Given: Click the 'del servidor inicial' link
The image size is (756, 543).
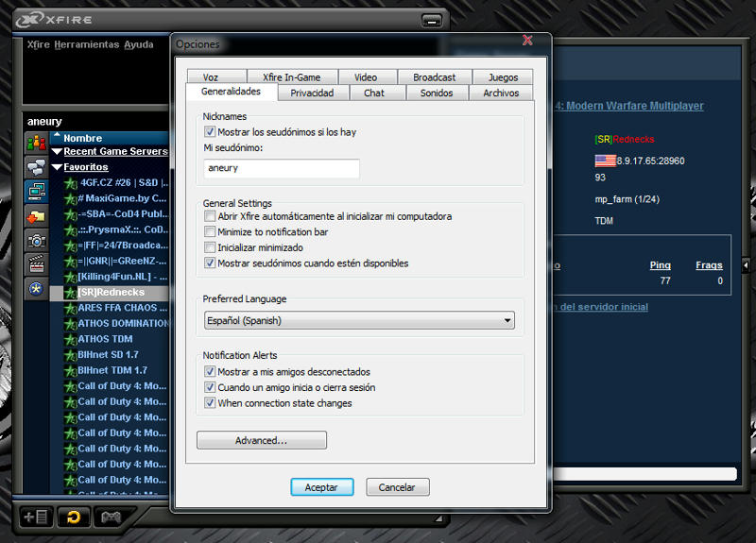Looking at the screenshot, I should pos(601,307).
